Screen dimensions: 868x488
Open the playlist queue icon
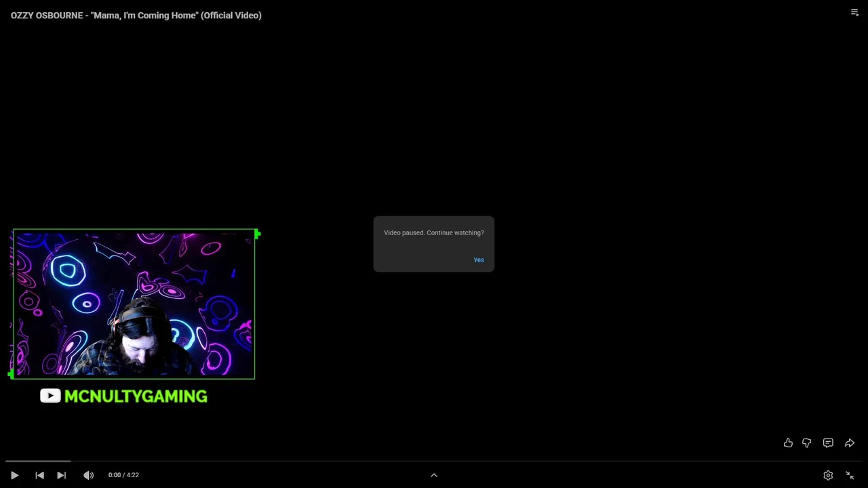(854, 12)
